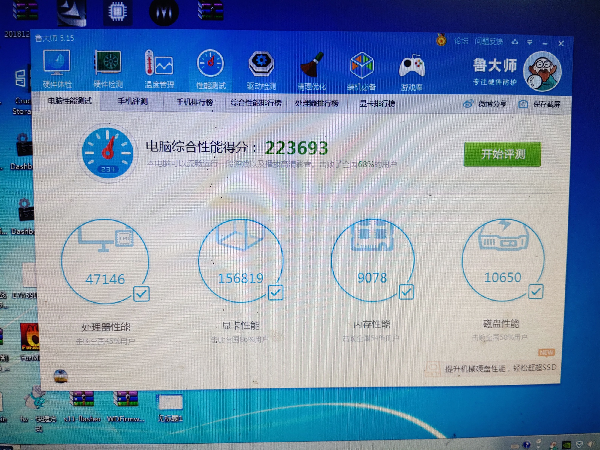Click the 处理器性能 label
This screenshot has width=600, height=450.
click(106, 327)
